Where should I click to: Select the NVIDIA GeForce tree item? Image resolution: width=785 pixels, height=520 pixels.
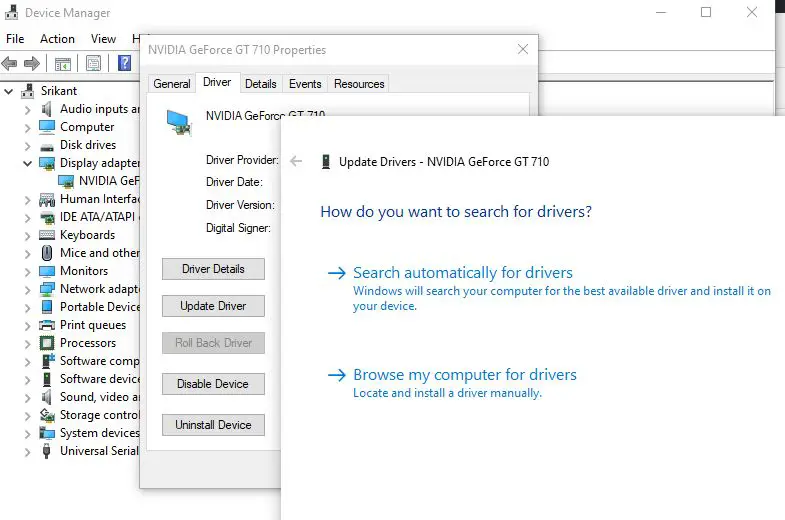[x=108, y=181]
